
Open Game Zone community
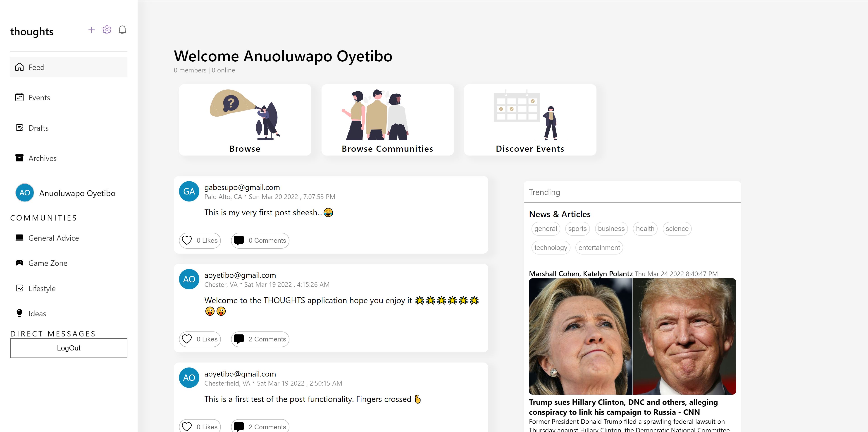point(69,263)
